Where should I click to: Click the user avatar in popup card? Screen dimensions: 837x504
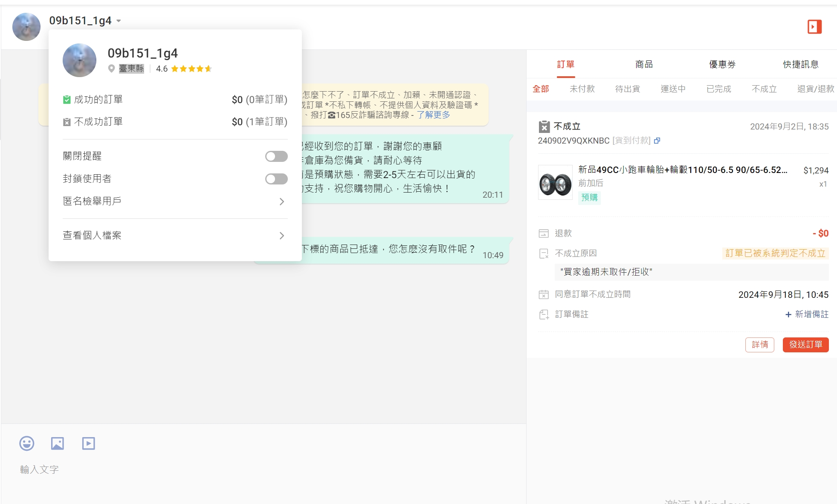(x=80, y=60)
